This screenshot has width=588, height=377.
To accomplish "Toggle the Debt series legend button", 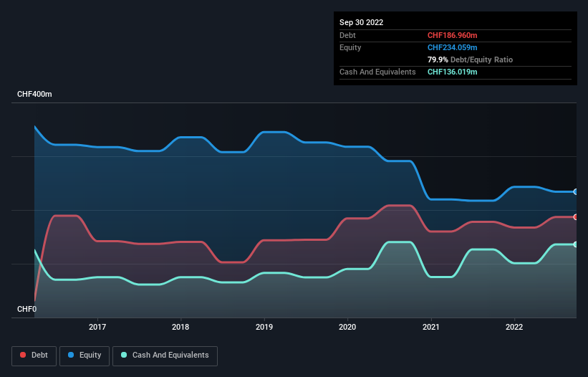I will (34, 355).
